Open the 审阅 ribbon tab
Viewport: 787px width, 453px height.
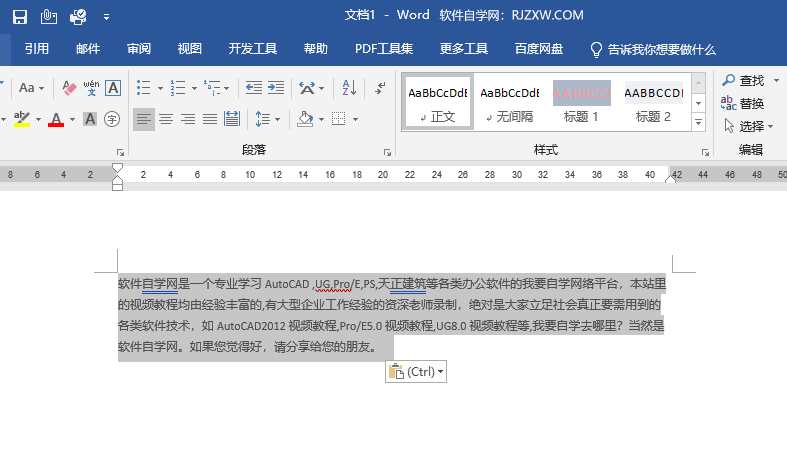139,49
